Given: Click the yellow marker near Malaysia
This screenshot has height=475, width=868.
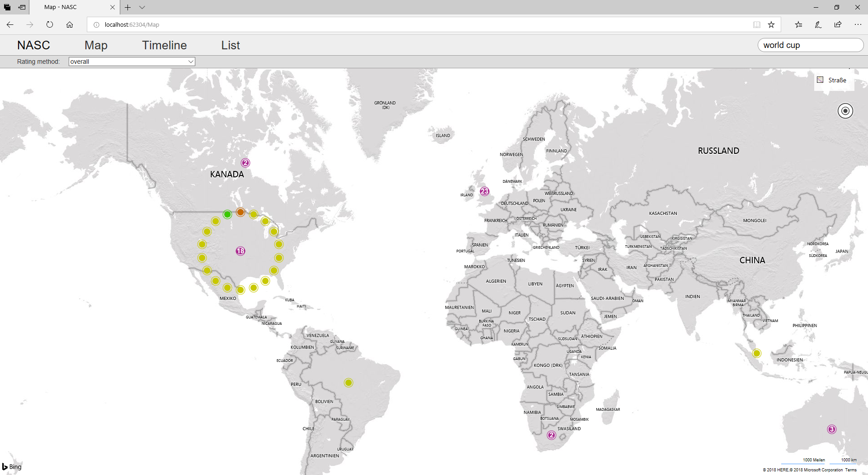Looking at the screenshot, I should pos(757,353).
